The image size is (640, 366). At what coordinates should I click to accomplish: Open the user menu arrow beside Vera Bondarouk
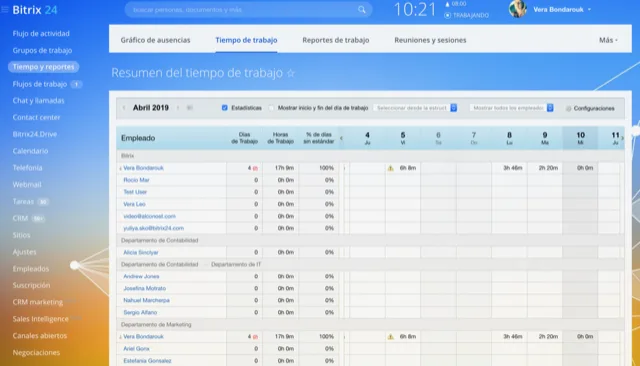(x=589, y=9)
